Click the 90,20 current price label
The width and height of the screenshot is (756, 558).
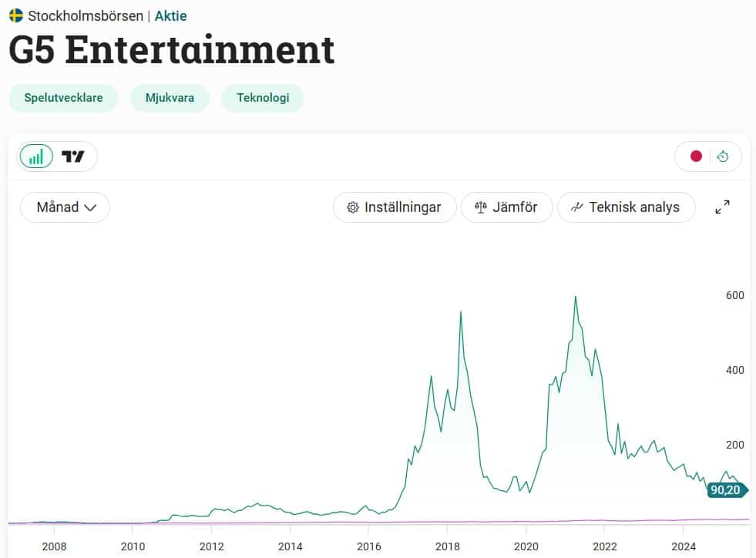point(726,490)
